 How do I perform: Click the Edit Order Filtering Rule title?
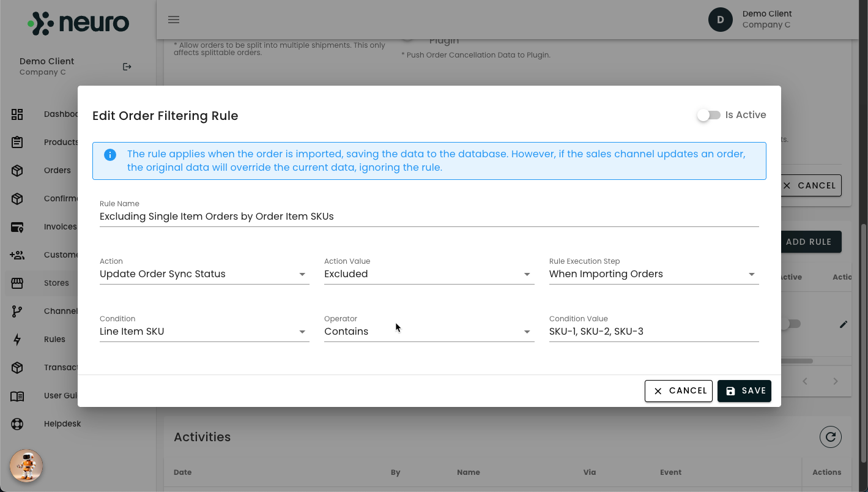click(x=165, y=116)
